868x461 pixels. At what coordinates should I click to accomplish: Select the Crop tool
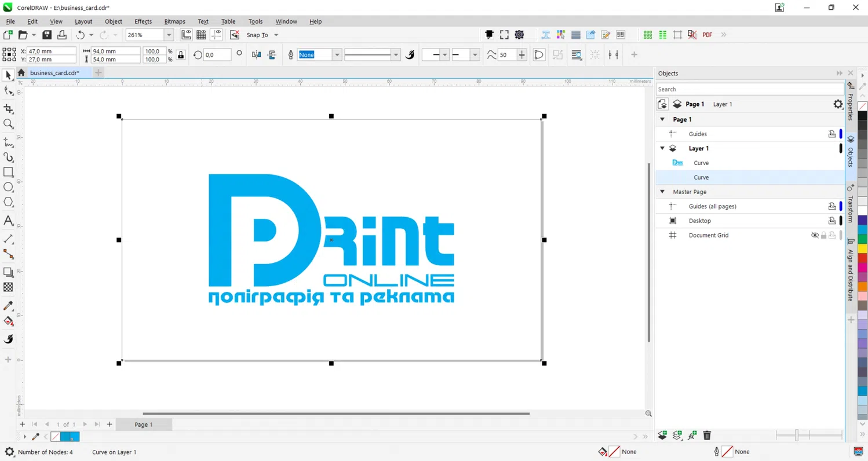8,108
